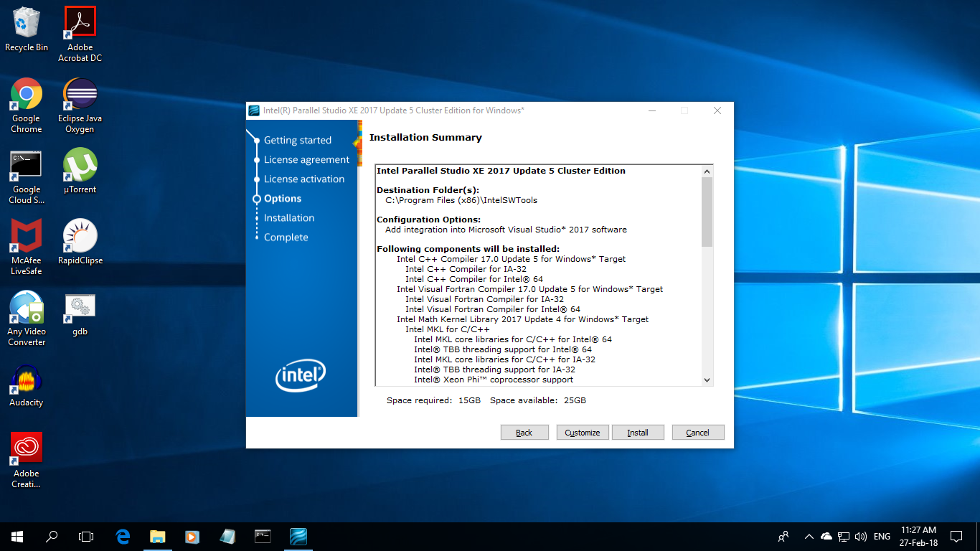Launch RapidClipse from the desktop
Viewport: 980px width, 551px height.
click(80, 242)
